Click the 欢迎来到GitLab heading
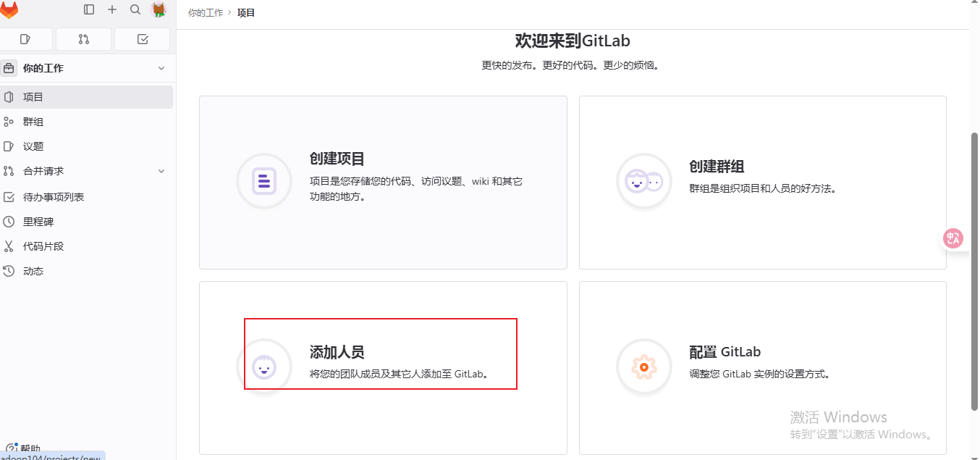The width and height of the screenshot is (980, 460). [x=573, y=41]
